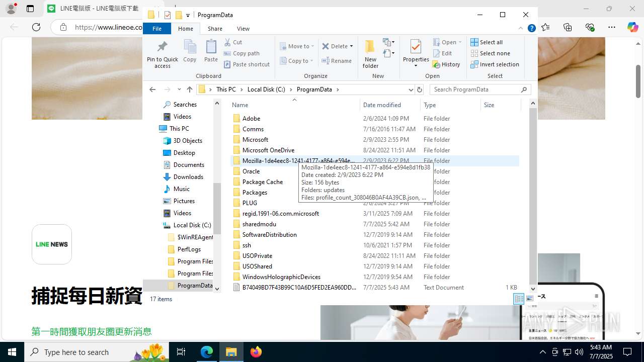Click the Properties icon in the ribbon
This screenshot has height=362, width=644.
click(x=416, y=48)
